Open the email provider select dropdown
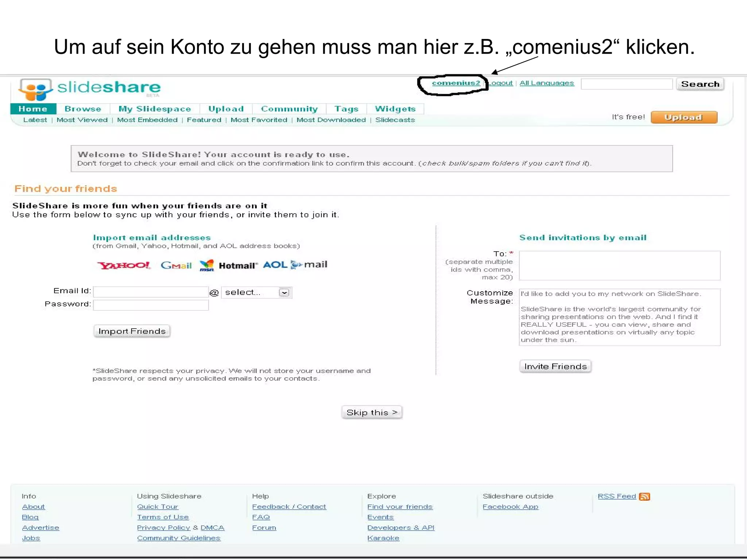 [x=256, y=292]
